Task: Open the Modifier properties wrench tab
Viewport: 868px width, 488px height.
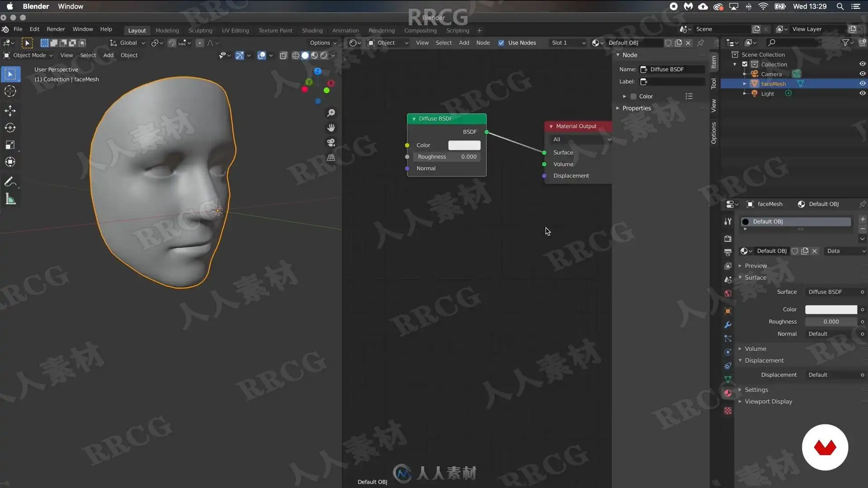Action: (x=728, y=325)
